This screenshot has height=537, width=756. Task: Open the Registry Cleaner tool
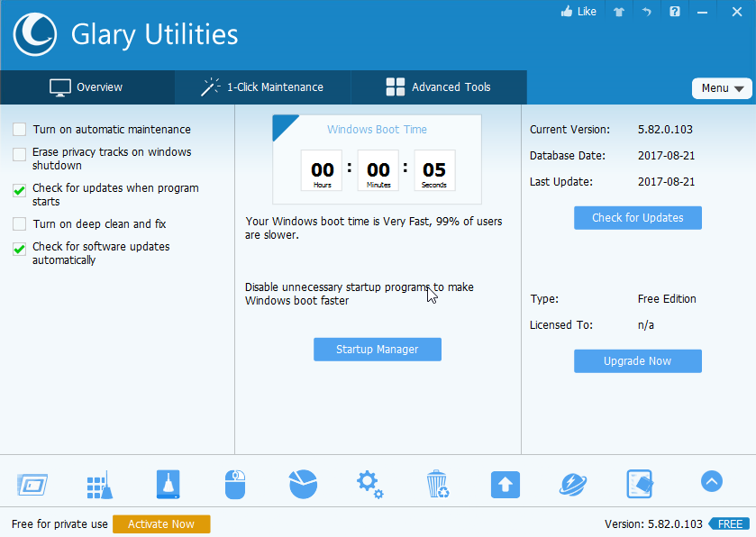coord(100,484)
